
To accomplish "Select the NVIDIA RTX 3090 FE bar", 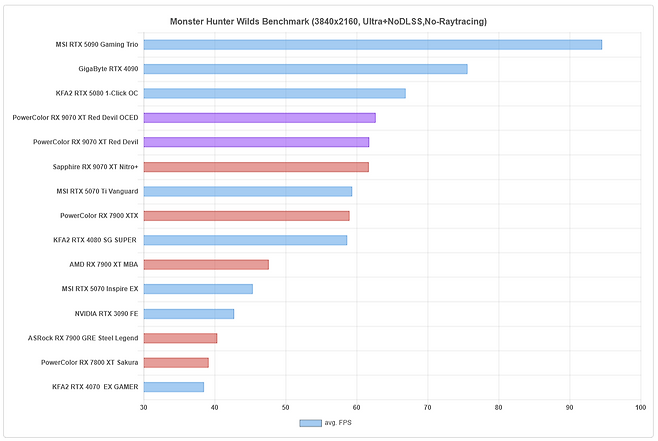I will coord(188,313).
